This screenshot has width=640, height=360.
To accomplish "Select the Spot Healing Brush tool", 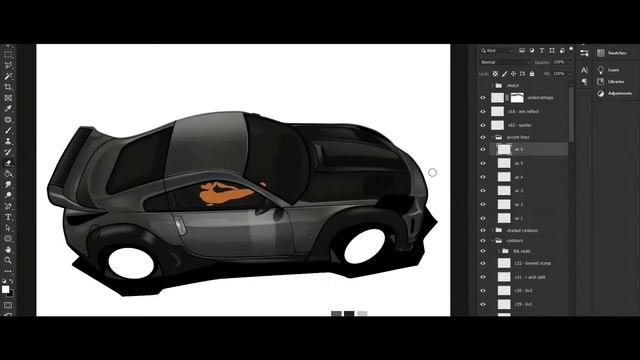I will tap(8, 120).
